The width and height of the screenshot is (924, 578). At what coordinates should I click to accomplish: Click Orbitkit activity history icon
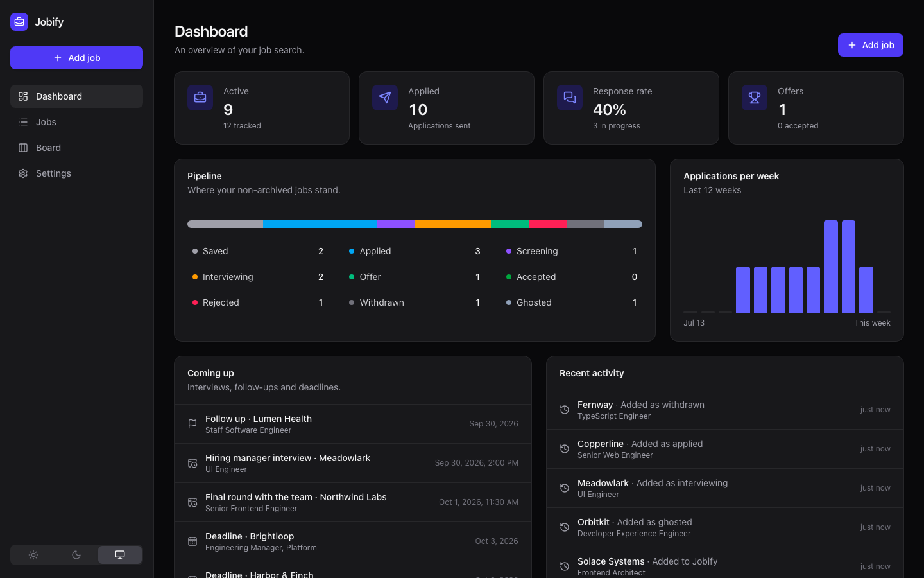[x=565, y=527]
